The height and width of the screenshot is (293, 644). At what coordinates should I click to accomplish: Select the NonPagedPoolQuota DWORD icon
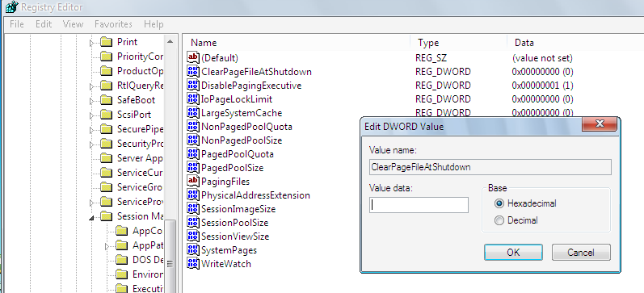[192, 127]
